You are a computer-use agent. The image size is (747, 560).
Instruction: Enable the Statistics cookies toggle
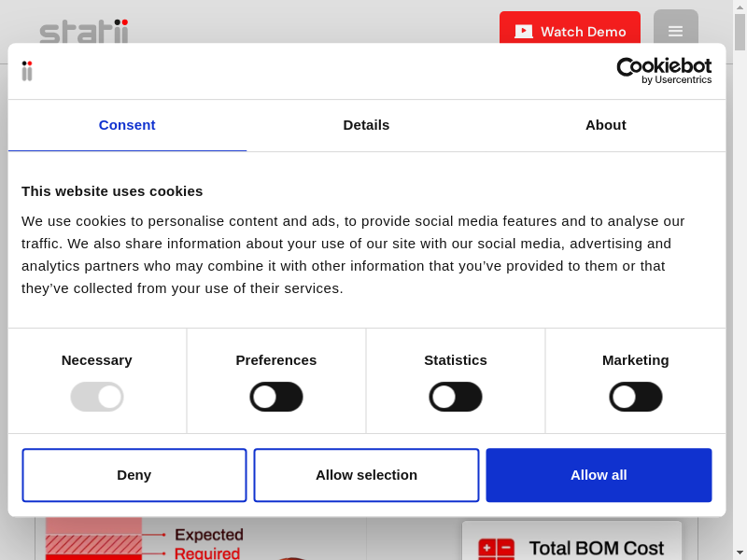(x=456, y=397)
